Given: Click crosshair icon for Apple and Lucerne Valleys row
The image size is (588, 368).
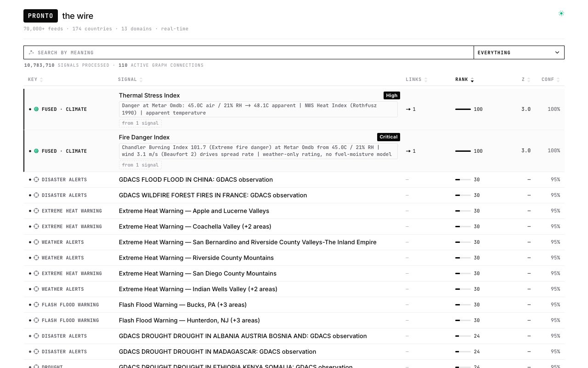Looking at the screenshot, I should 36,211.
